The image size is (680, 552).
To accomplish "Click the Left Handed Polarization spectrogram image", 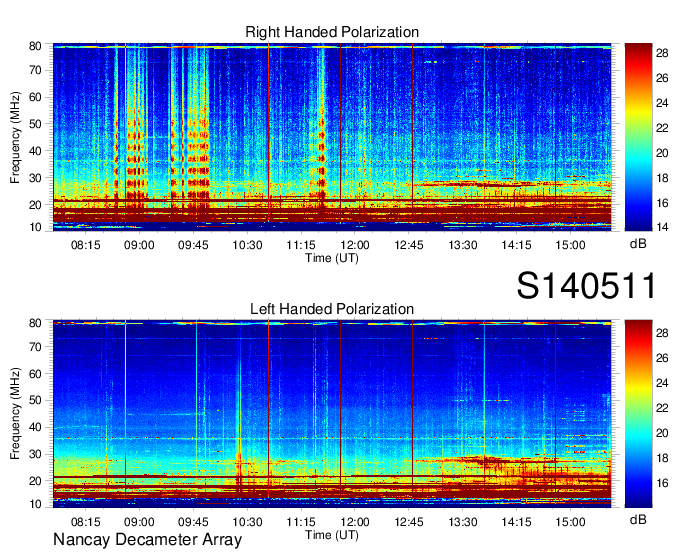I will coord(332,414).
